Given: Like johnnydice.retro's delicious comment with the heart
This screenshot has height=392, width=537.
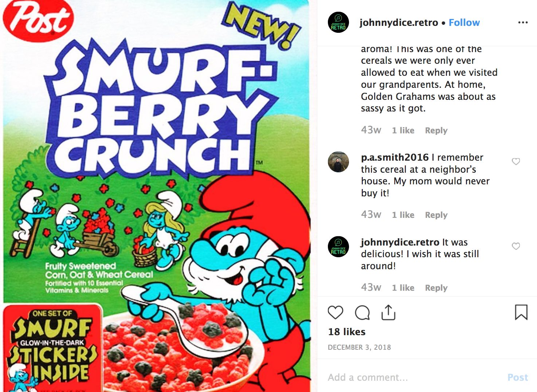Looking at the screenshot, I should [516, 246].
